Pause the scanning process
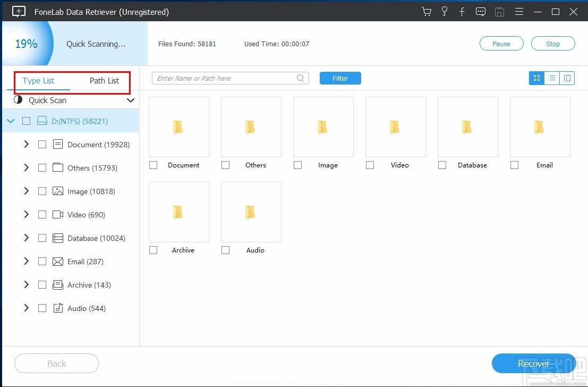This screenshot has height=387, width=588. pyautogui.click(x=501, y=44)
